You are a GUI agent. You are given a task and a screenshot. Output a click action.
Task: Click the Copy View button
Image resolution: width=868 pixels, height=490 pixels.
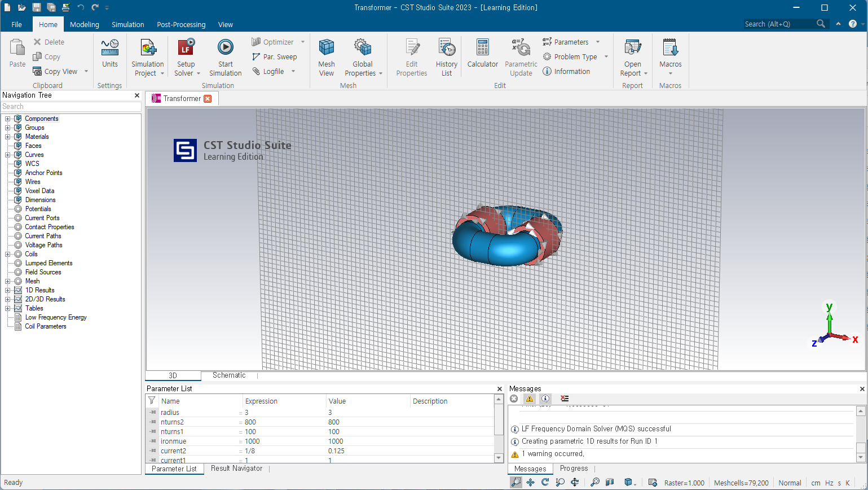tap(55, 72)
